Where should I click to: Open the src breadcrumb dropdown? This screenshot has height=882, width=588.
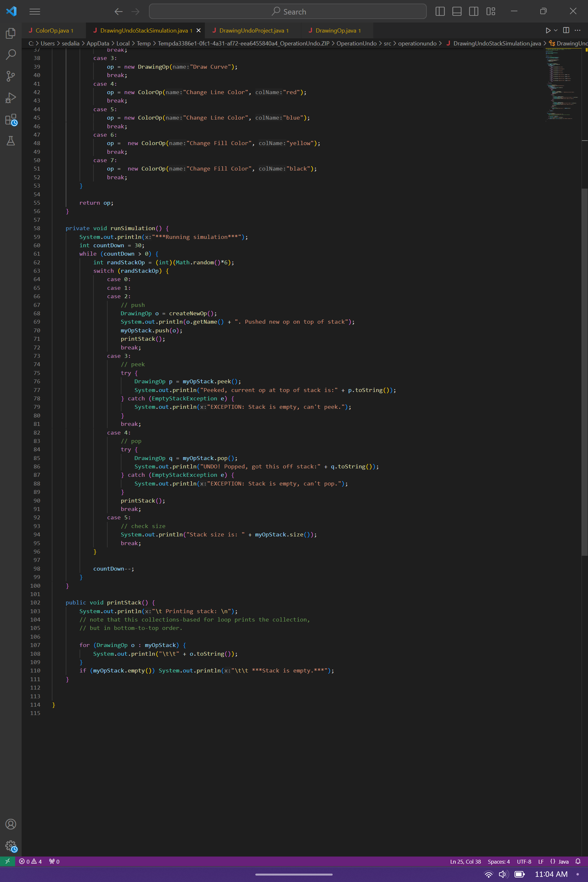[x=388, y=43]
